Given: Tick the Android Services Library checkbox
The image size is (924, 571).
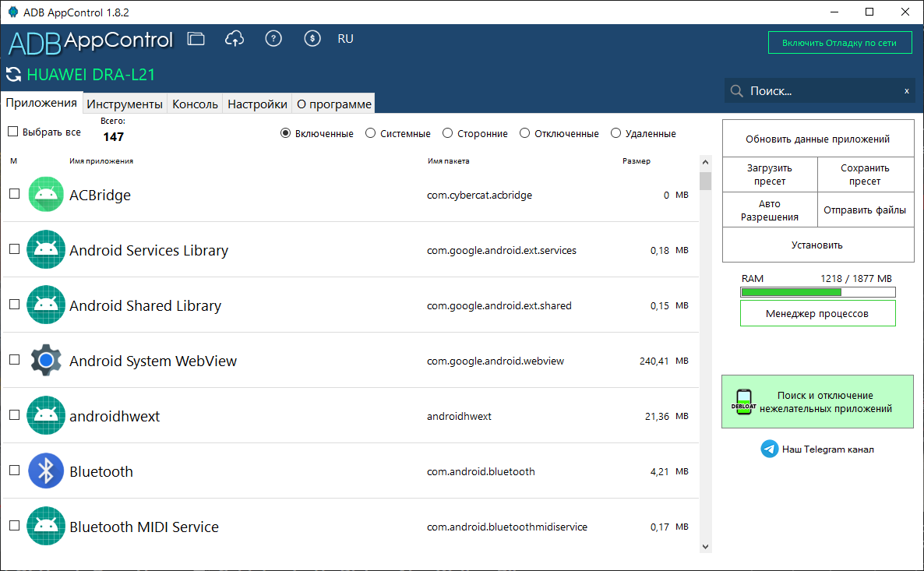Looking at the screenshot, I should (x=15, y=248).
